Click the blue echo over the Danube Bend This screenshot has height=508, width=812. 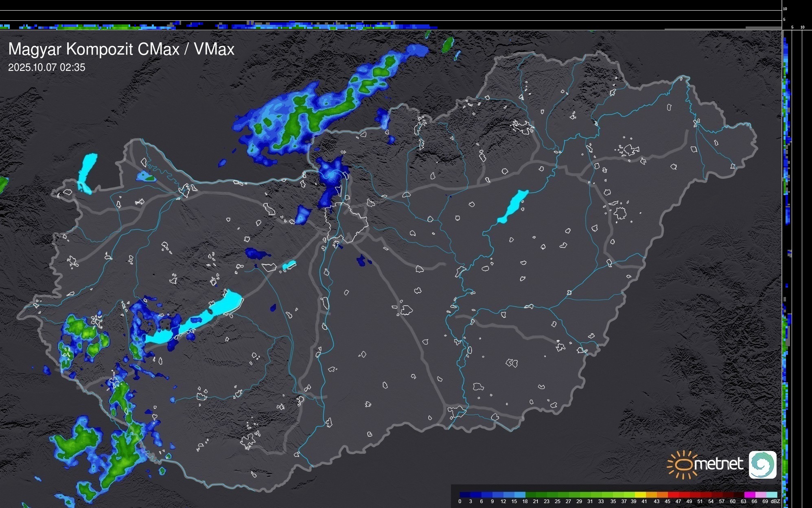(330, 175)
